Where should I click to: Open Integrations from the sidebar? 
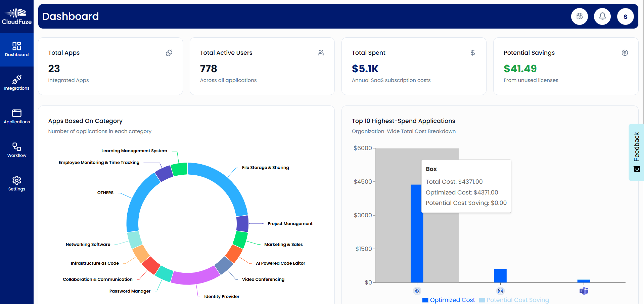17,83
